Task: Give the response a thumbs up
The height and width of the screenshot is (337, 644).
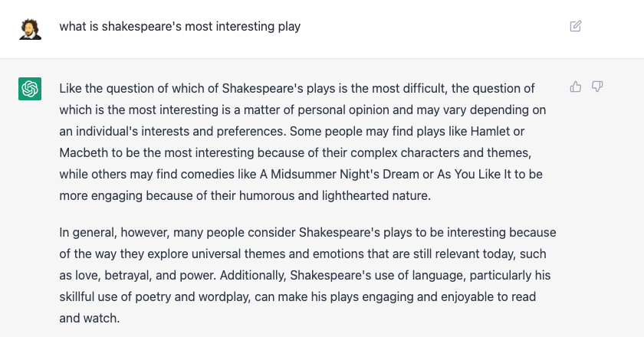Action: click(x=576, y=87)
